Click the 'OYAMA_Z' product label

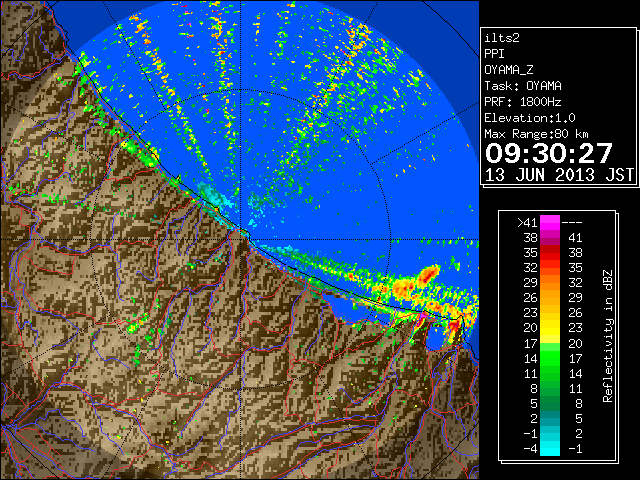pos(509,70)
